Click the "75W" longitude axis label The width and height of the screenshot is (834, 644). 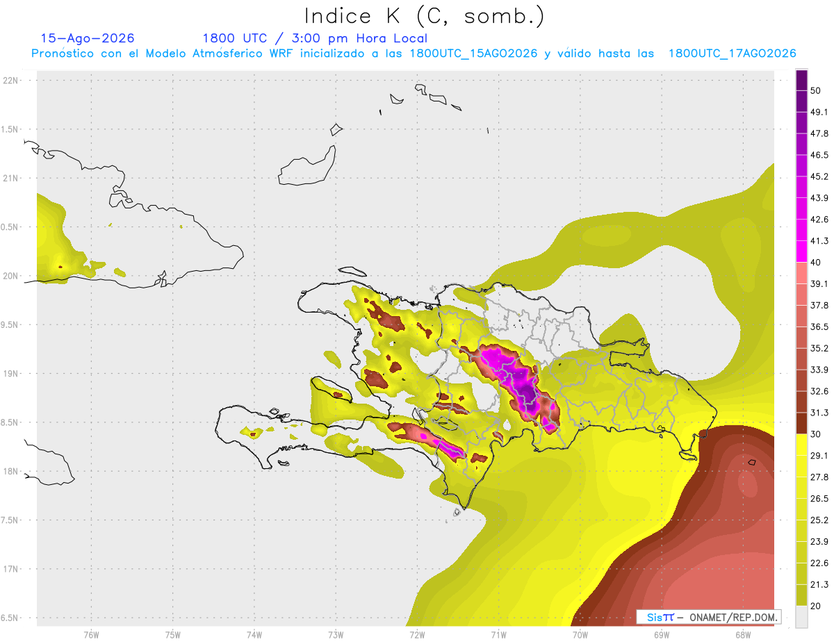coord(173,635)
